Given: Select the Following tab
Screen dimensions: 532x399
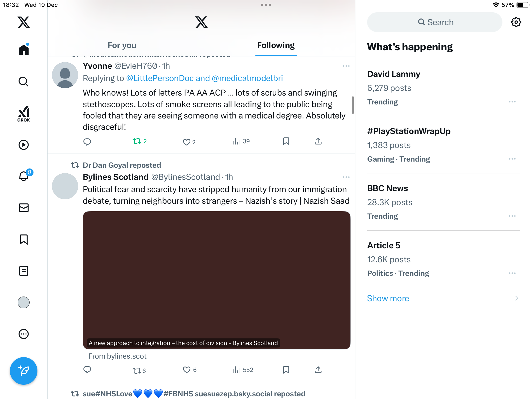Looking at the screenshot, I should coord(276,45).
